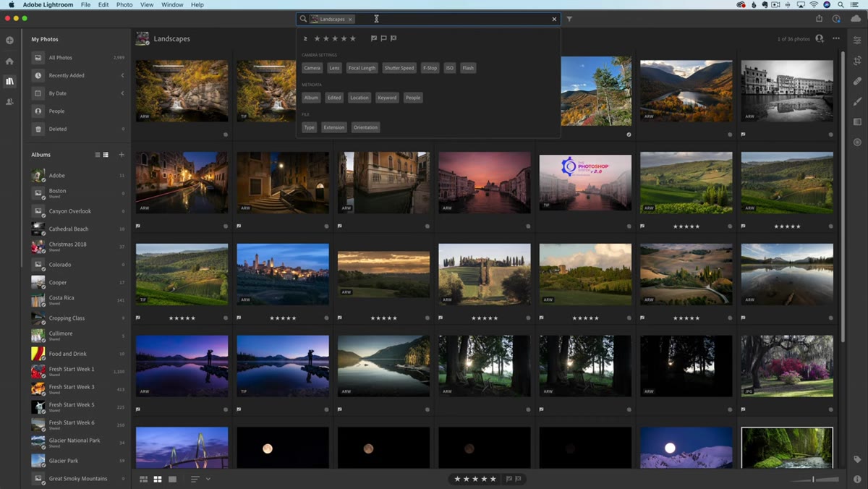Click the F-Stop filter button
Screen dimensions: 868x489
click(430, 68)
